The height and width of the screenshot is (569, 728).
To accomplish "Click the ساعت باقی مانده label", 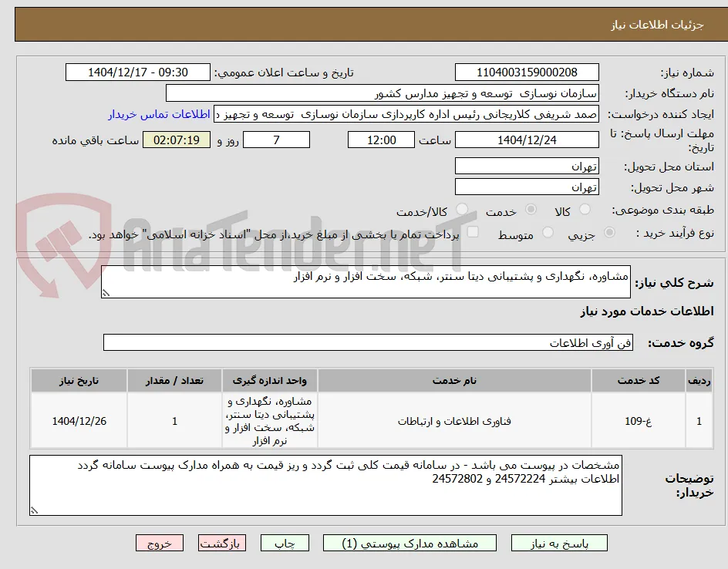I will pyautogui.click(x=95, y=140).
